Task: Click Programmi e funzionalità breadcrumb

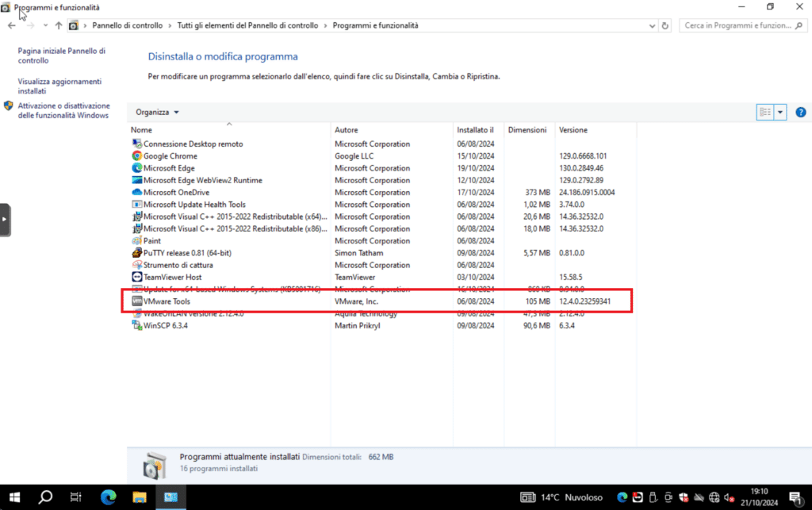Action: point(375,25)
